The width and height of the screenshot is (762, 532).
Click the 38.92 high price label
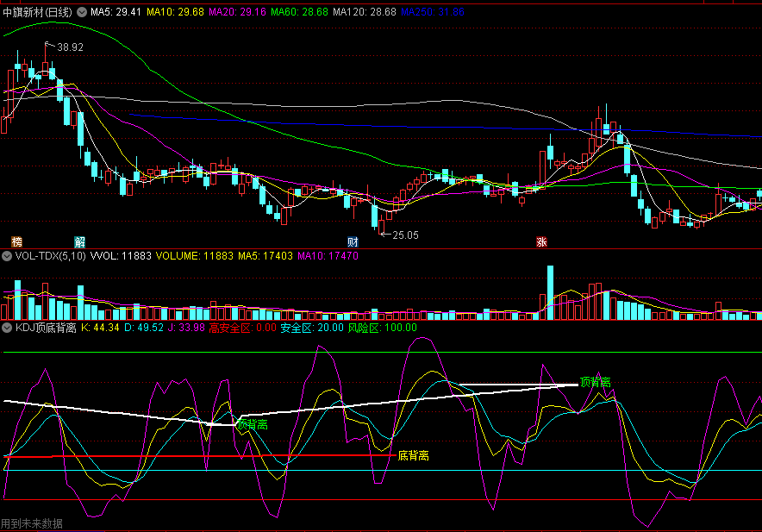pos(71,47)
